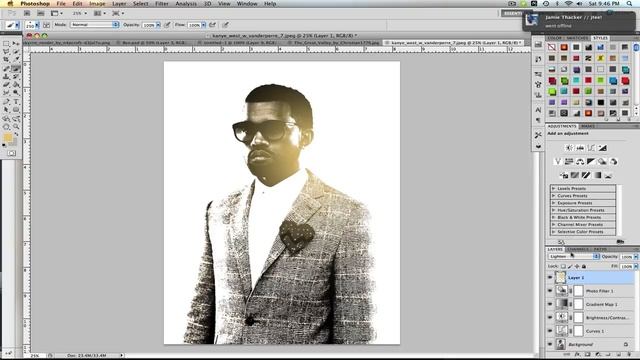Screen dimensions: 640x360
Task: Open the Image menu
Action: point(97,4)
